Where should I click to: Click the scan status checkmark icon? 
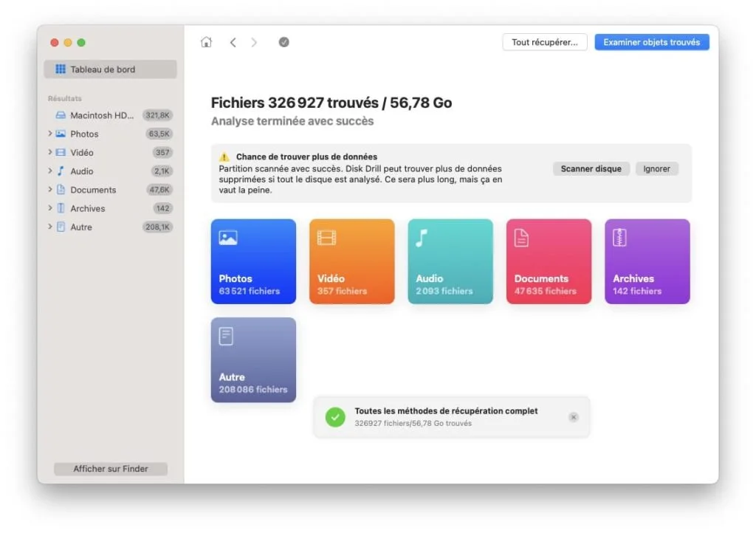point(284,42)
